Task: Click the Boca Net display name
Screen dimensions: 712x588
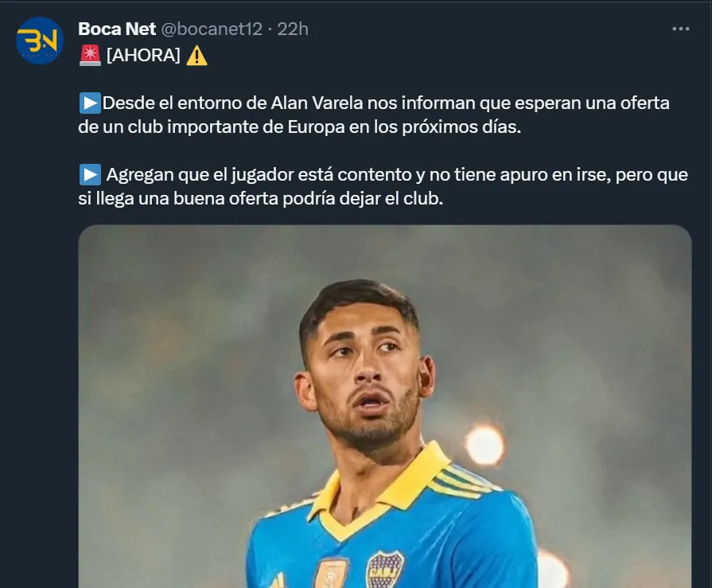Action: [x=117, y=29]
